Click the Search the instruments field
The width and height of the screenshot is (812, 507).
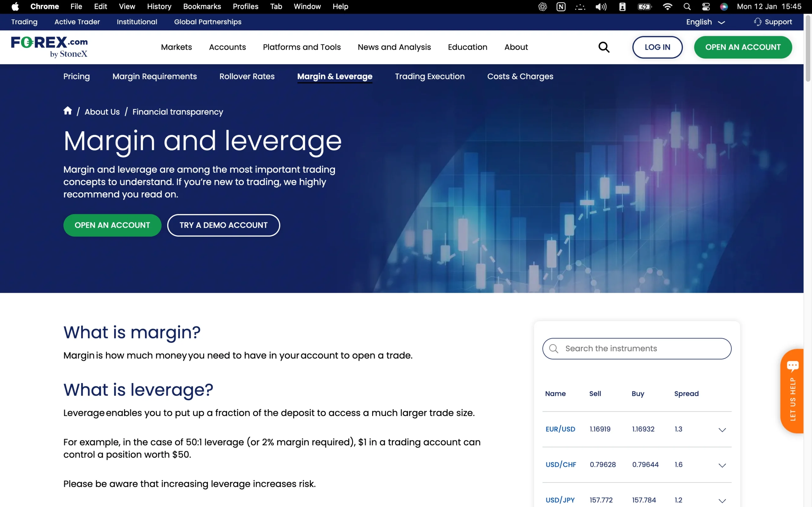637,348
